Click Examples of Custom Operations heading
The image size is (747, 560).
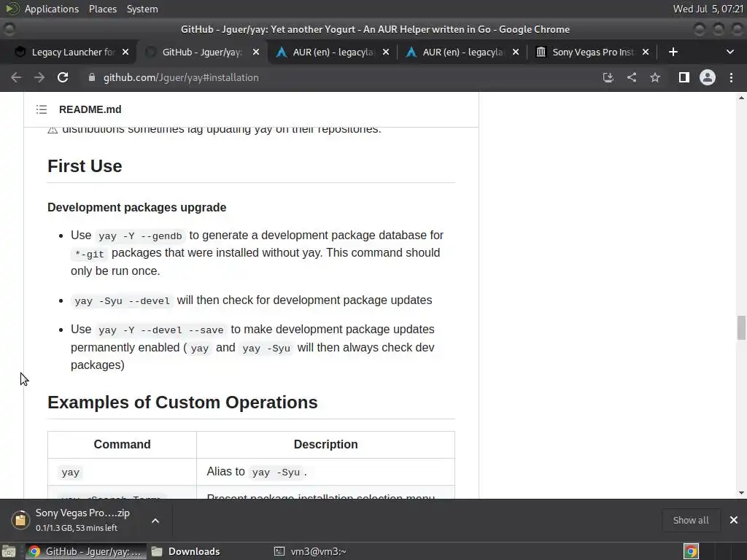pos(182,402)
